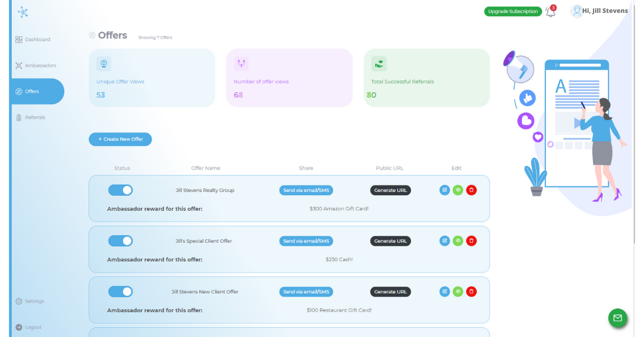Screen dimensions: 644x337
Task: Click the Upgrade Subscription button
Action: 513,11
